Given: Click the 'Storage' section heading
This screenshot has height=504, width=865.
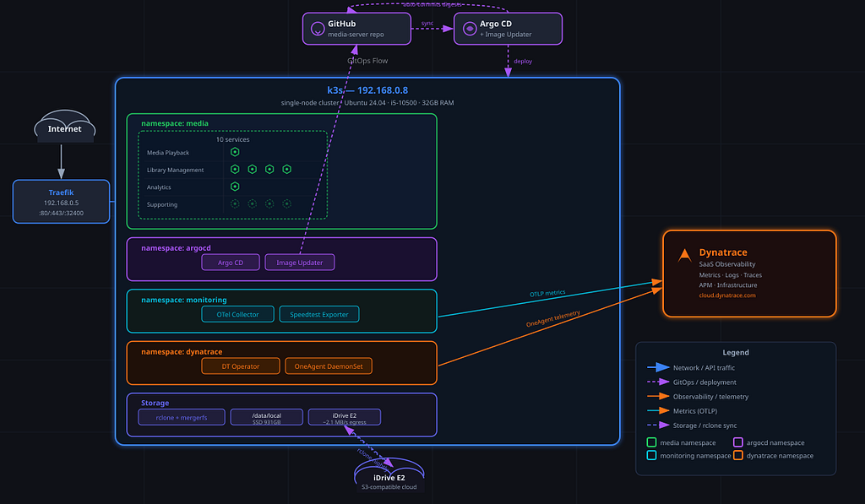Looking at the screenshot, I should [155, 403].
